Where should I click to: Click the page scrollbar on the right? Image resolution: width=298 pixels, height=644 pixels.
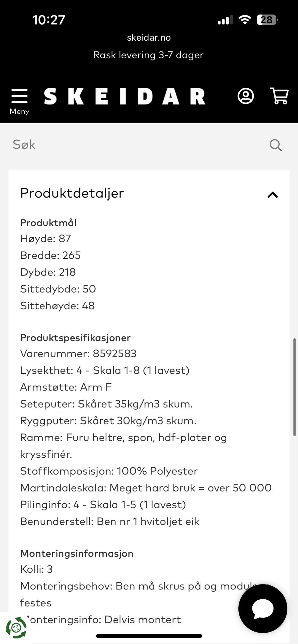click(294, 387)
